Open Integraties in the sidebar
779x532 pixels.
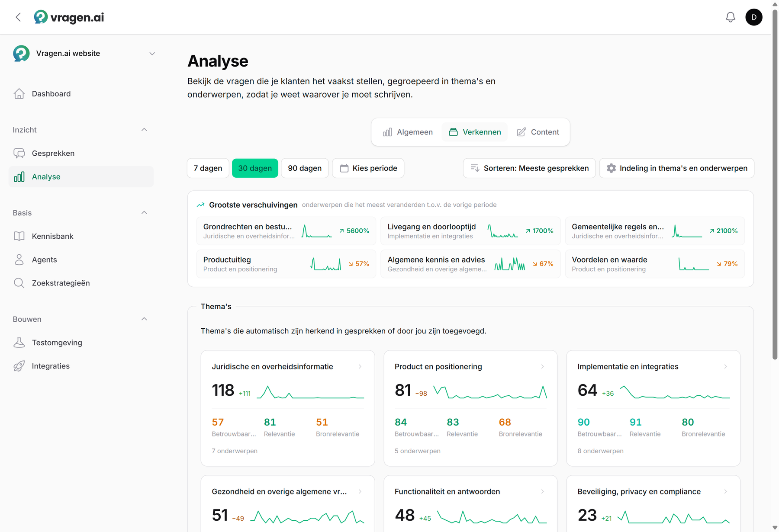pyautogui.click(x=81, y=366)
